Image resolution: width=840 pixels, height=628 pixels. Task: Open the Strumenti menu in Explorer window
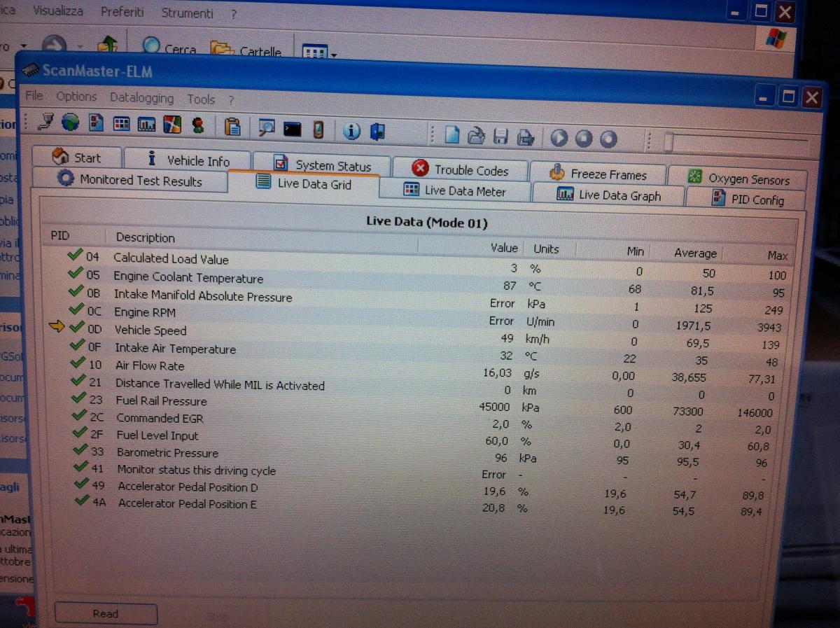[187, 13]
